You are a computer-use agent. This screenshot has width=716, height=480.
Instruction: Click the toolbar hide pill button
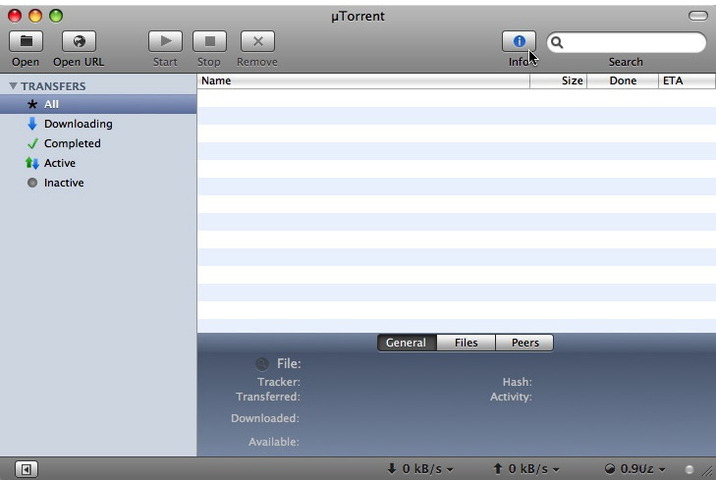pyautogui.click(x=698, y=16)
